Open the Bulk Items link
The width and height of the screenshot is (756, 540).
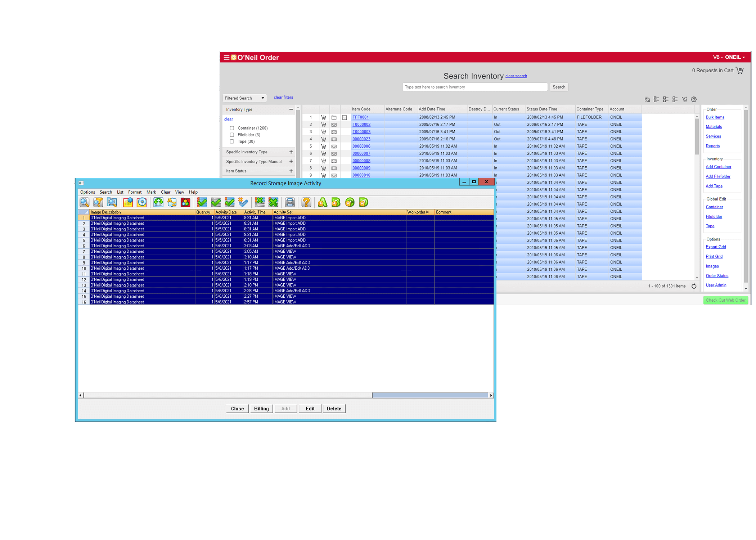(x=715, y=117)
